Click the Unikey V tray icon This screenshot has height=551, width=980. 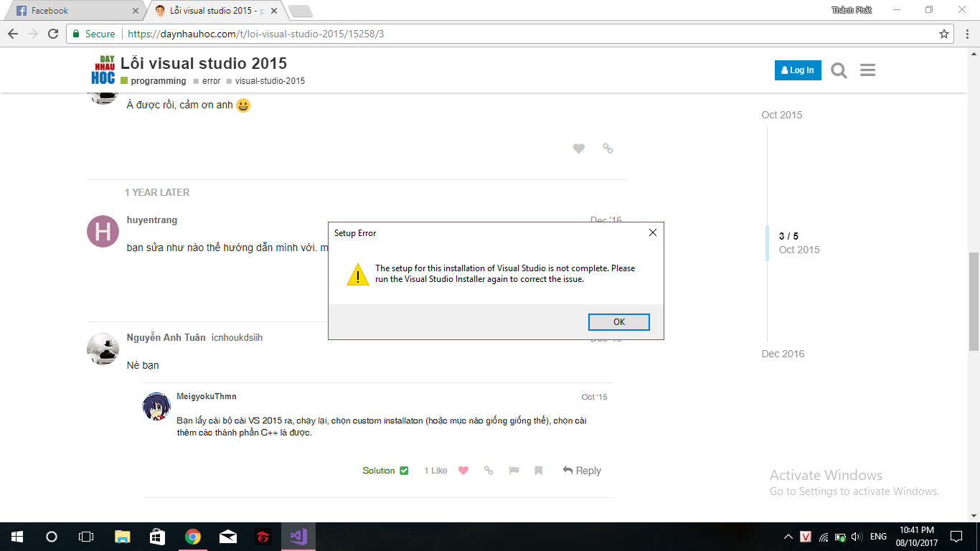[x=806, y=537]
